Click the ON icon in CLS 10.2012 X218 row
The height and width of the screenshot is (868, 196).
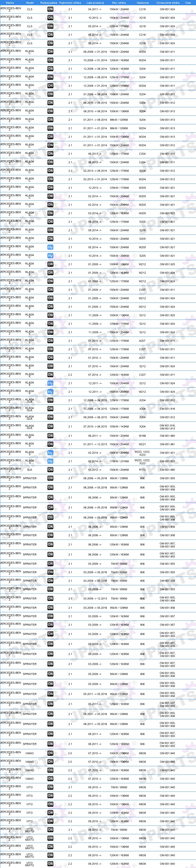tap(50, 18)
